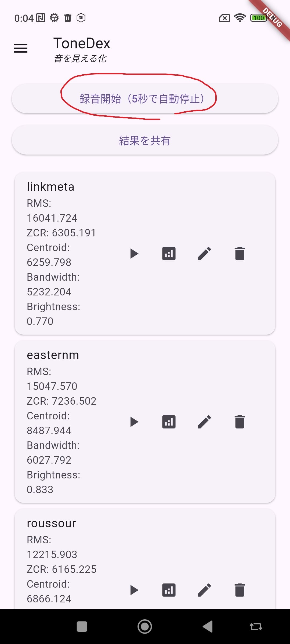The width and height of the screenshot is (290, 644).
Task: Edit the roussour entry
Action: (204, 590)
